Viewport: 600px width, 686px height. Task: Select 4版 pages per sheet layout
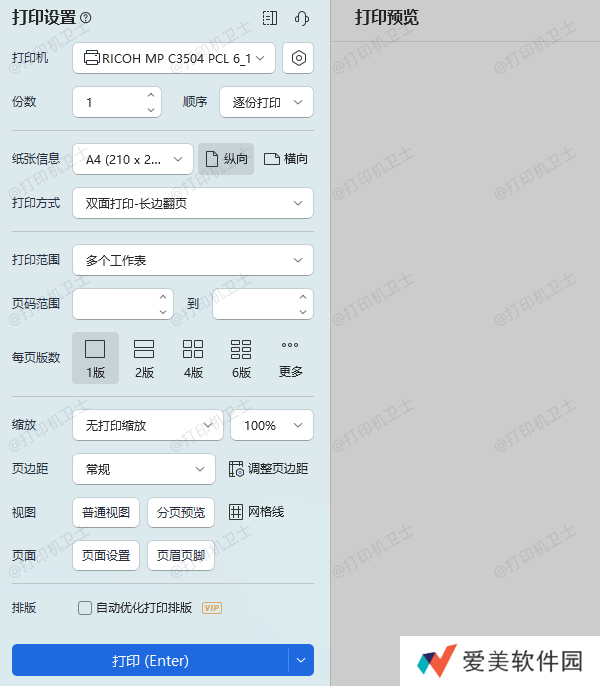(193, 359)
